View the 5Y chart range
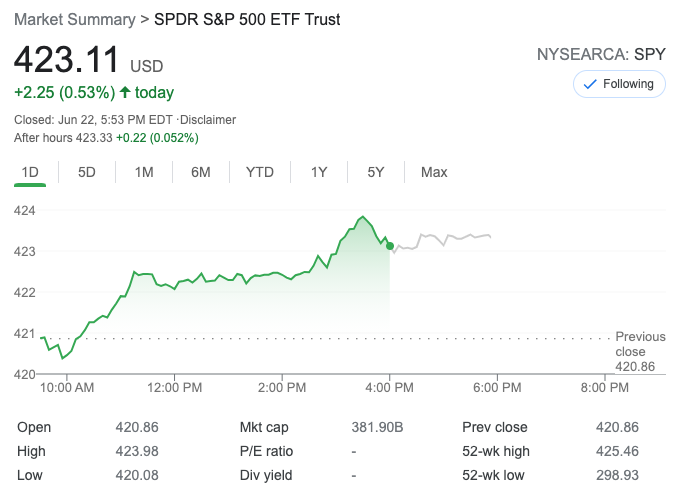This screenshot has width=682, height=496. 376,172
